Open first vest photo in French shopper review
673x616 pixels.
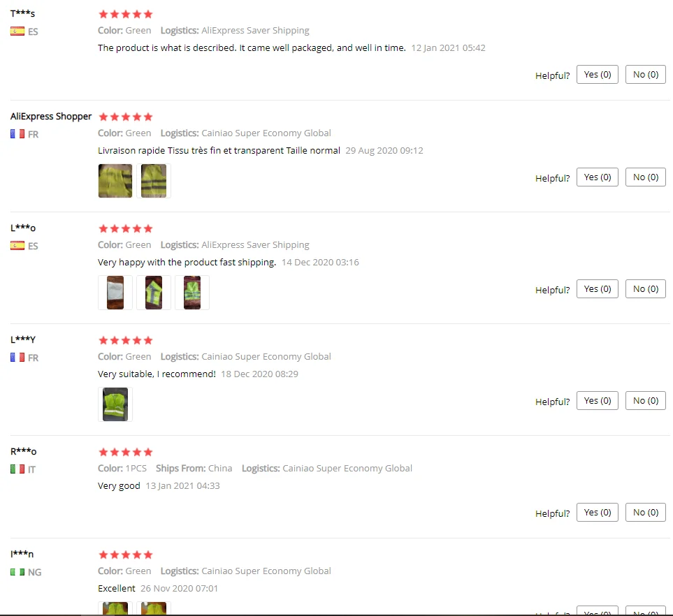tap(115, 181)
